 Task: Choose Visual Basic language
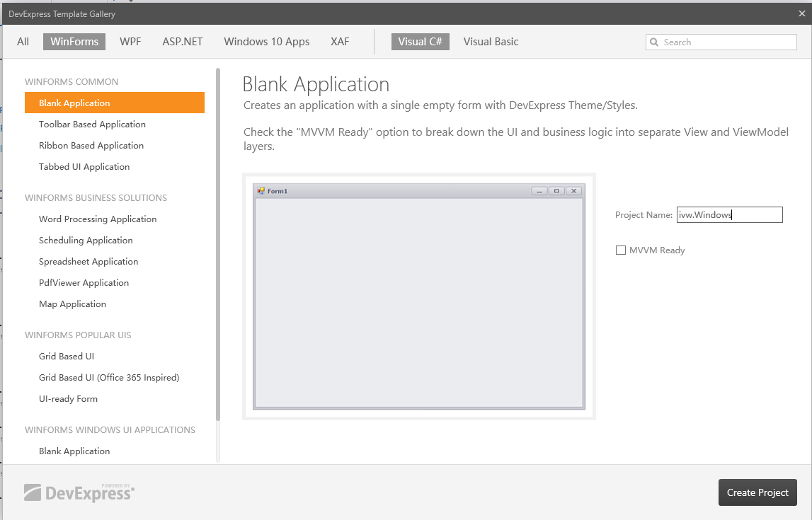491,42
